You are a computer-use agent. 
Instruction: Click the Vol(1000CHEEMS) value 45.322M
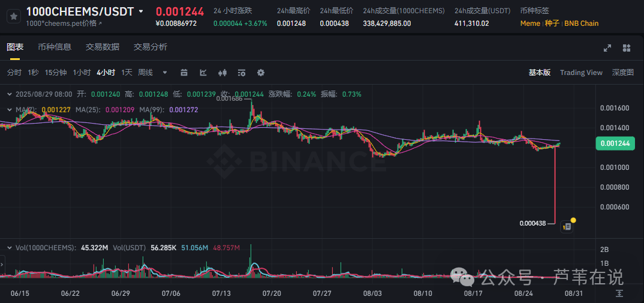coord(95,247)
